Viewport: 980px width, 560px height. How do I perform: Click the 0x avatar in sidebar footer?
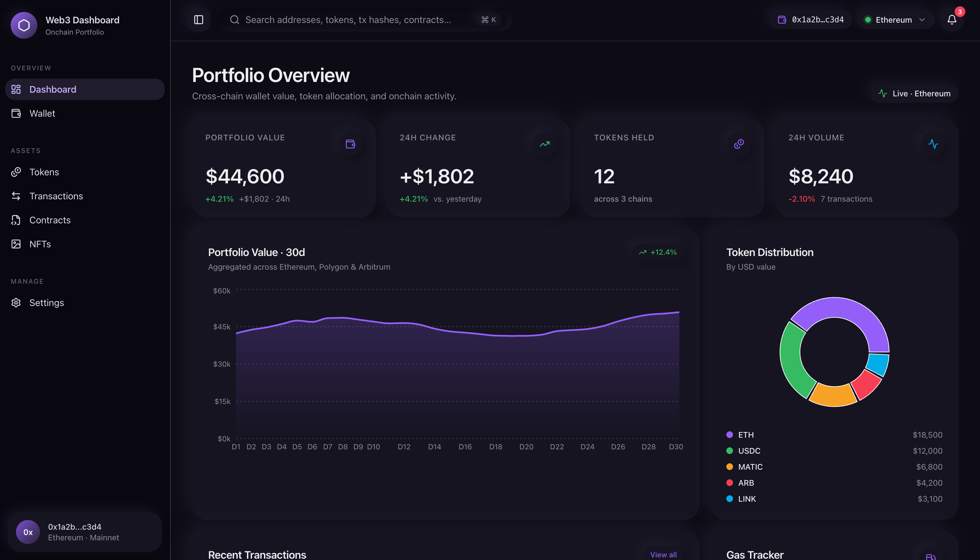point(28,532)
